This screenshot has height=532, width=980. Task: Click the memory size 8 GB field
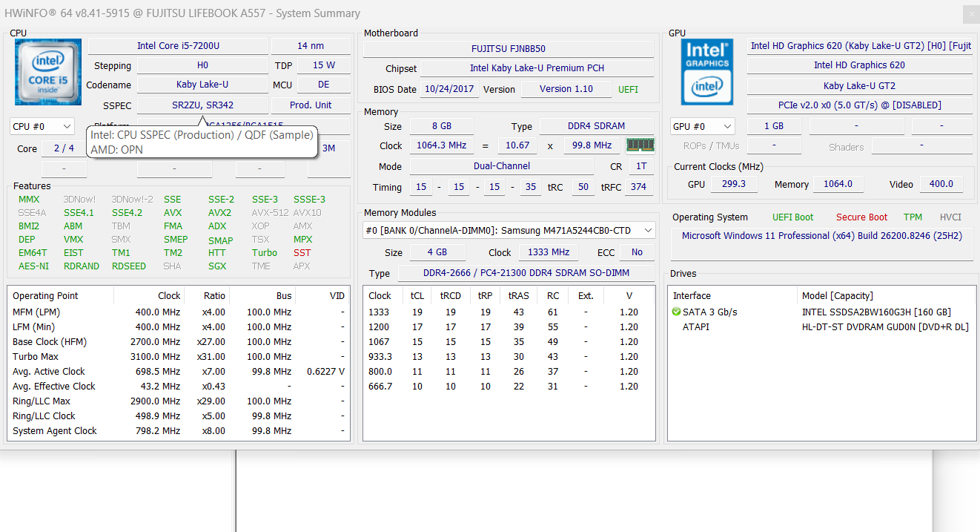(442, 126)
